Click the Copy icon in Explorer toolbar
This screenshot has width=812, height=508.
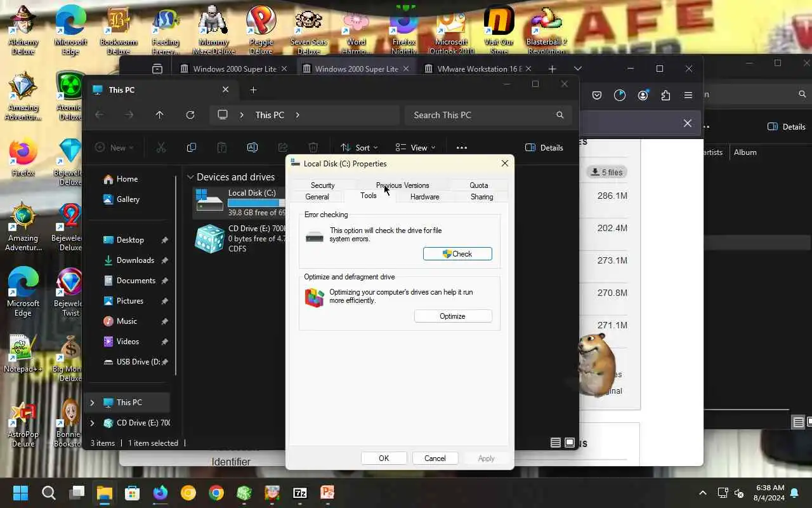pyautogui.click(x=192, y=147)
